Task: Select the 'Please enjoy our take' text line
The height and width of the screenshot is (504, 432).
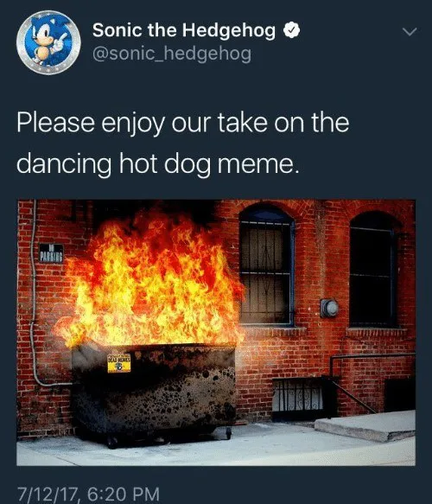Action: tap(183, 124)
